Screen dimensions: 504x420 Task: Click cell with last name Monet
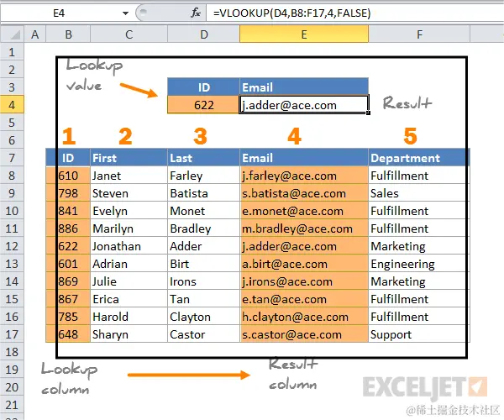[x=203, y=211]
